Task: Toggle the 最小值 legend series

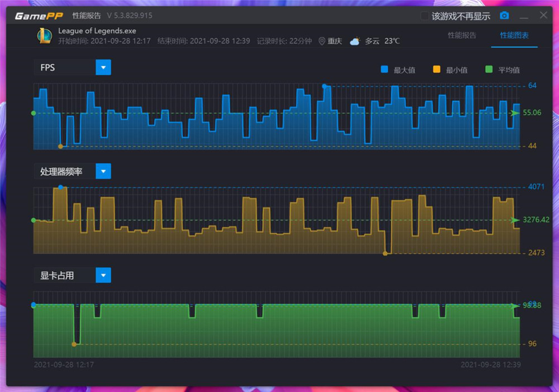Action: (x=437, y=70)
